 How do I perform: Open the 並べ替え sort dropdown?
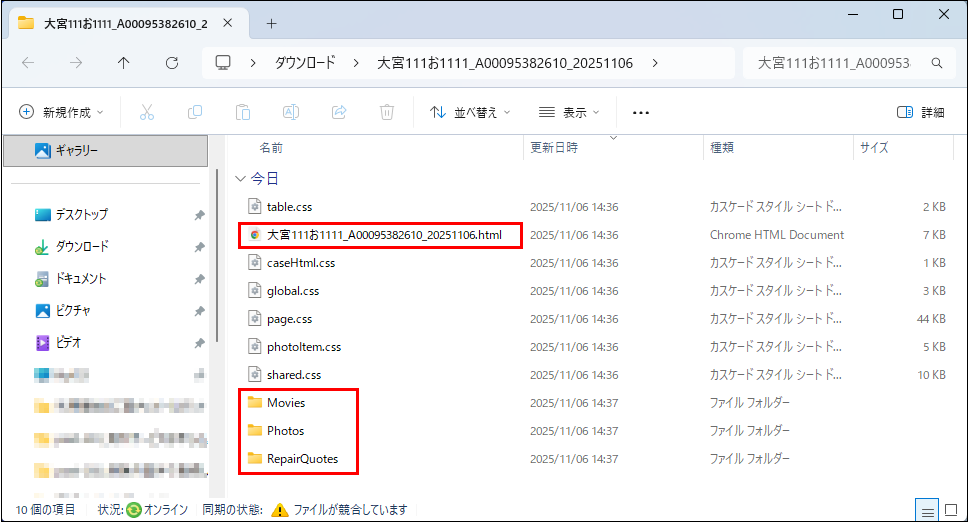point(470,112)
